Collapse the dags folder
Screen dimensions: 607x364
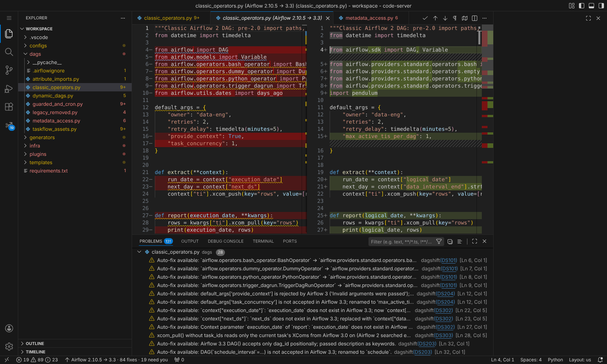75,54
